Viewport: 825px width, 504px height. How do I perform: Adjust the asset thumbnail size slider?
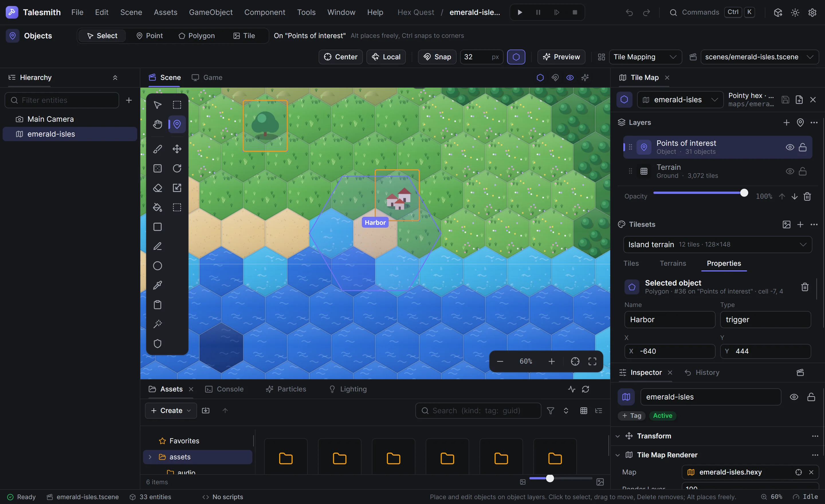tap(561, 479)
